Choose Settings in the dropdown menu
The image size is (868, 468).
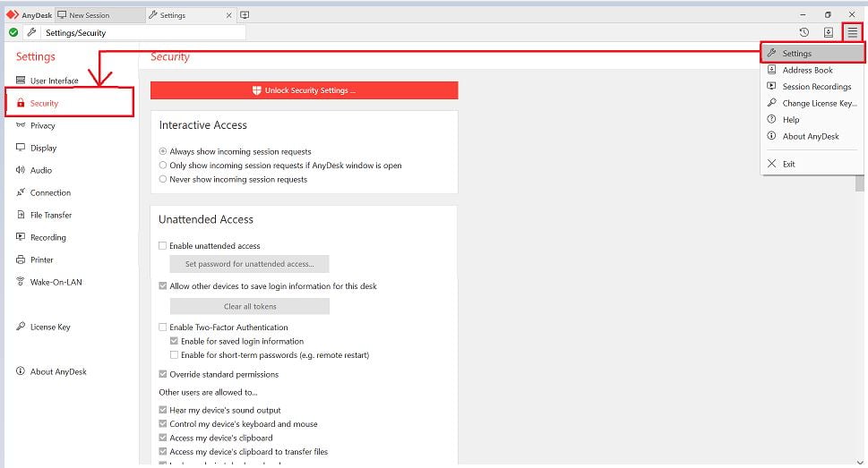click(812, 53)
